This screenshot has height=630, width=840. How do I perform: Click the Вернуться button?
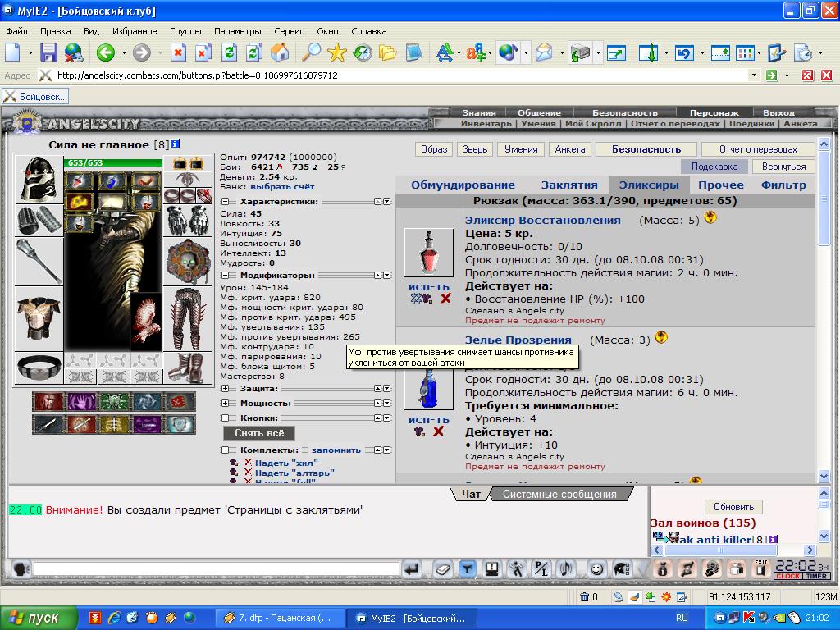pyautogui.click(x=783, y=167)
